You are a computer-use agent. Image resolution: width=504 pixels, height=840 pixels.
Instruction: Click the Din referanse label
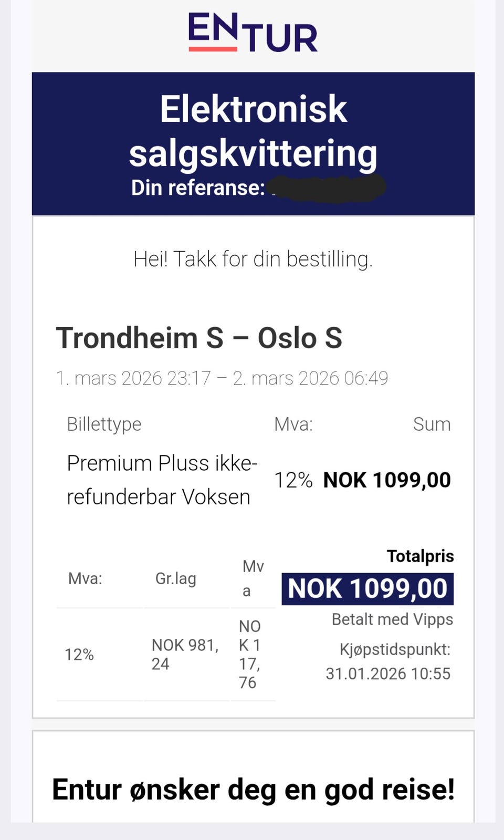click(x=198, y=188)
